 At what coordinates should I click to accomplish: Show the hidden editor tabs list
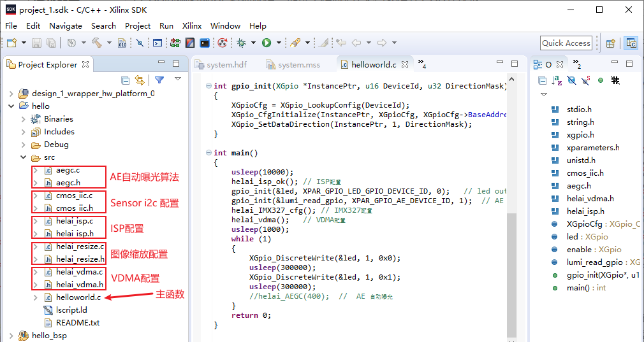pos(422,64)
